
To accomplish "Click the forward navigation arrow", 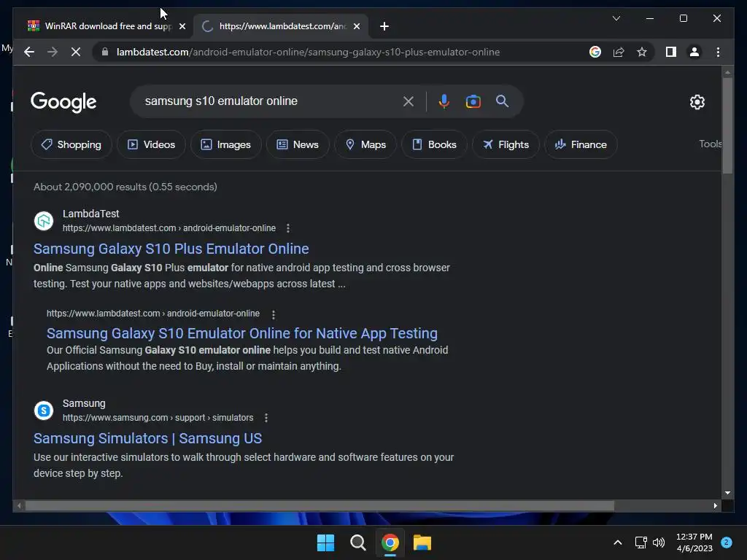I will click(53, 52).
